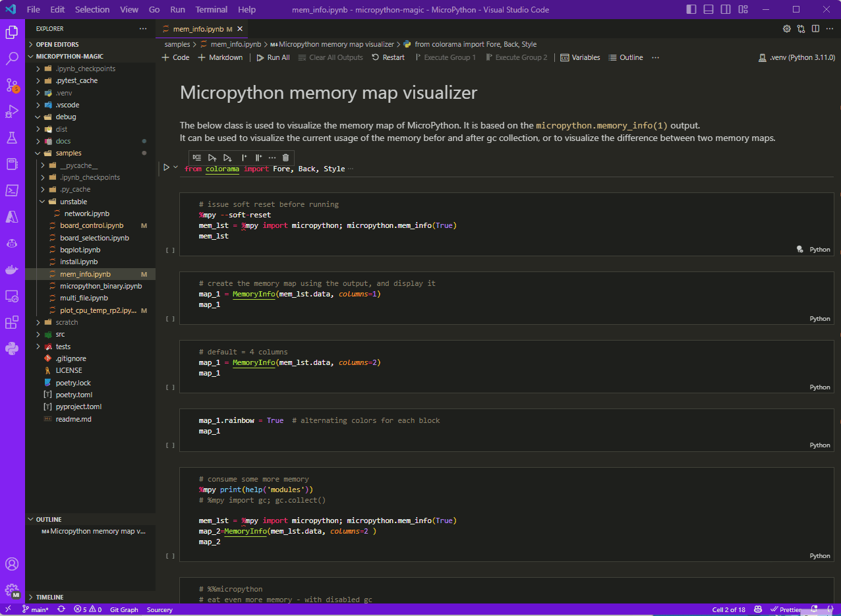
Task: Add a new Markdown cell
Action: coord(221,57)
